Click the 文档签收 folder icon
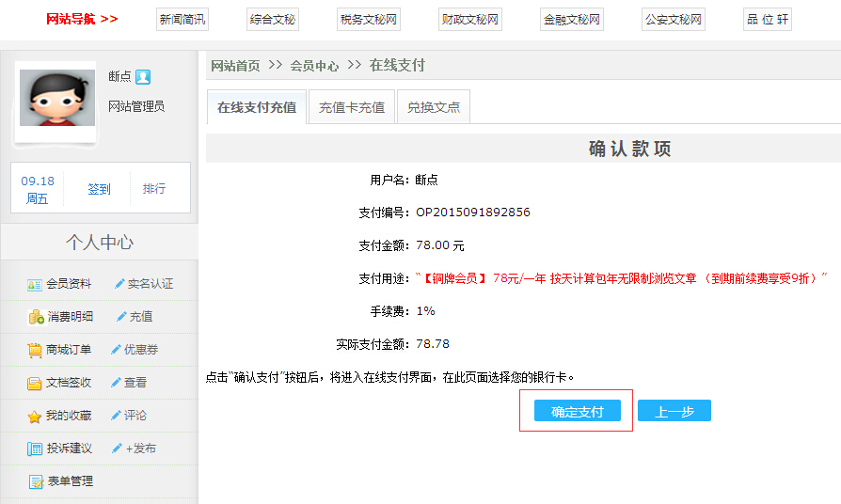841x504 pixels. (x=35, y=383)
